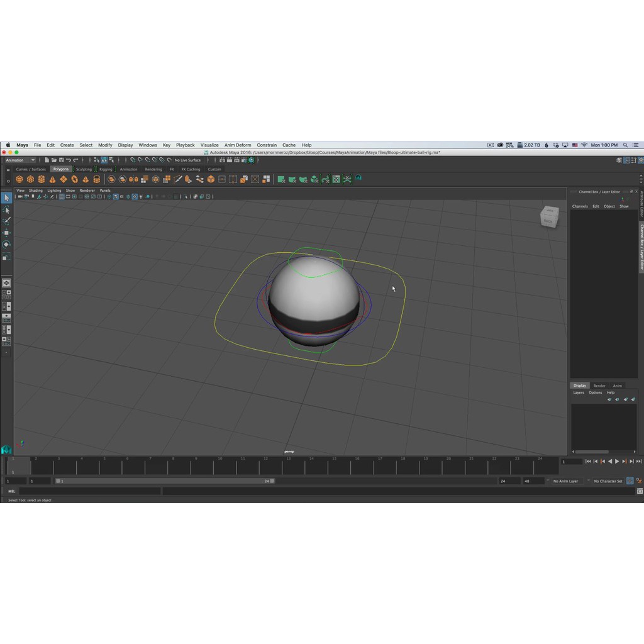The height and width of the screenshot is (644, 644).
Task: Click the view cube in the viewport
Action: point(548,216)
